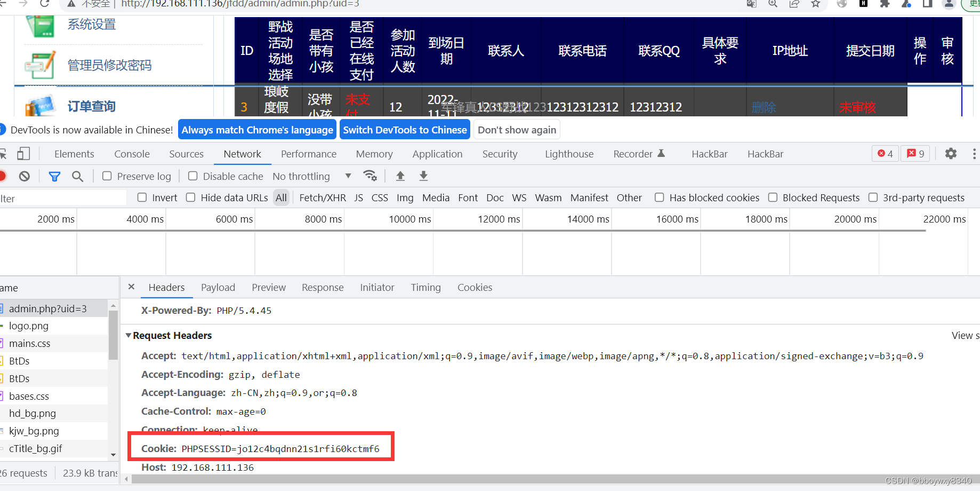Click the 删除 link in order row
Screen dimensions: 980x491
[x=764, y=107]
